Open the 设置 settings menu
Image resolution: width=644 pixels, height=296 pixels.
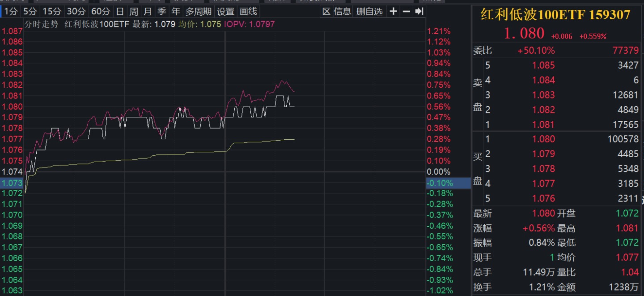click(x=226, y=12)
